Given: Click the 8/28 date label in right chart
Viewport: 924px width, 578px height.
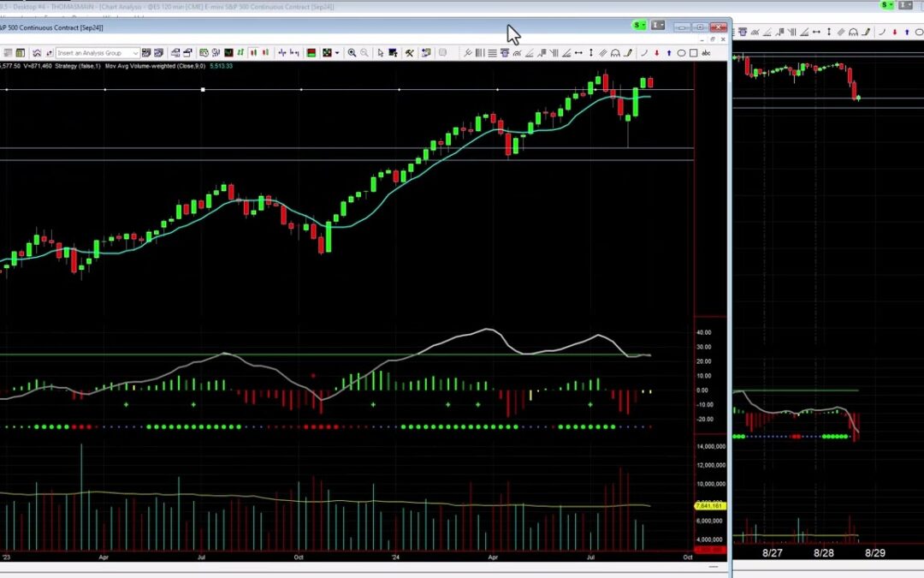Looking at the screenshot, I should [x=824, y=553].
